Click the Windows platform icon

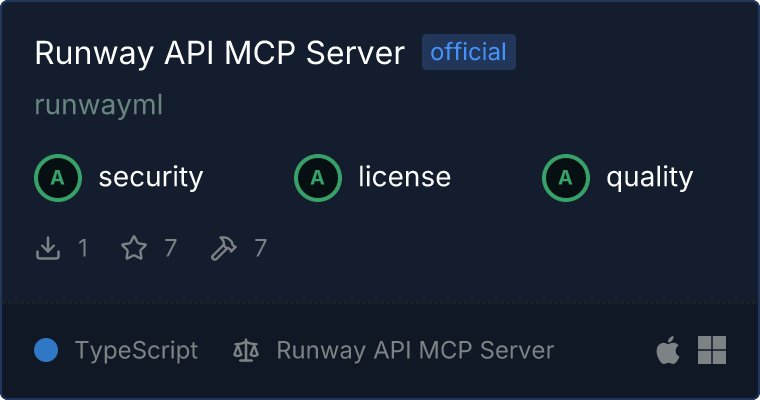712,350
